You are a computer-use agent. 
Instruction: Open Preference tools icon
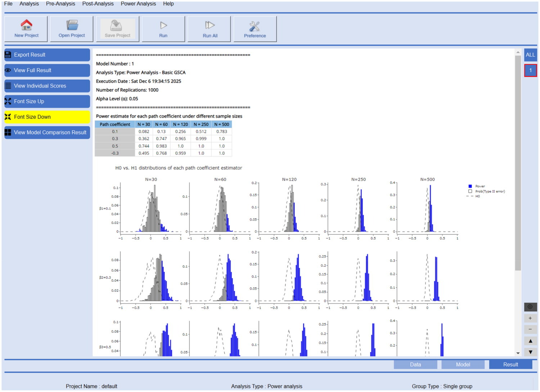click(255, 26)
